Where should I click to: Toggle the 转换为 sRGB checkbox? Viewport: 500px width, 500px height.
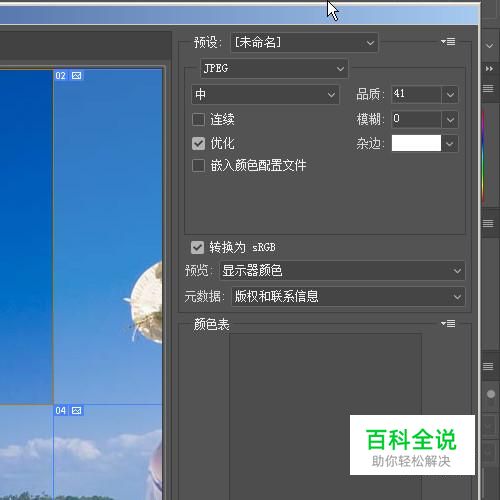197,248
